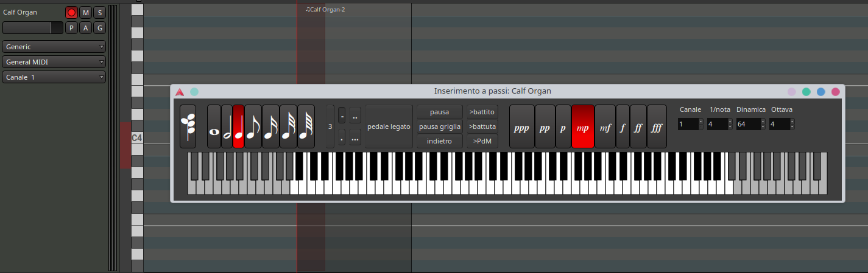
Task: Insert a rest with pausa button
Action: pyautogui.click(x=439, y=112)
